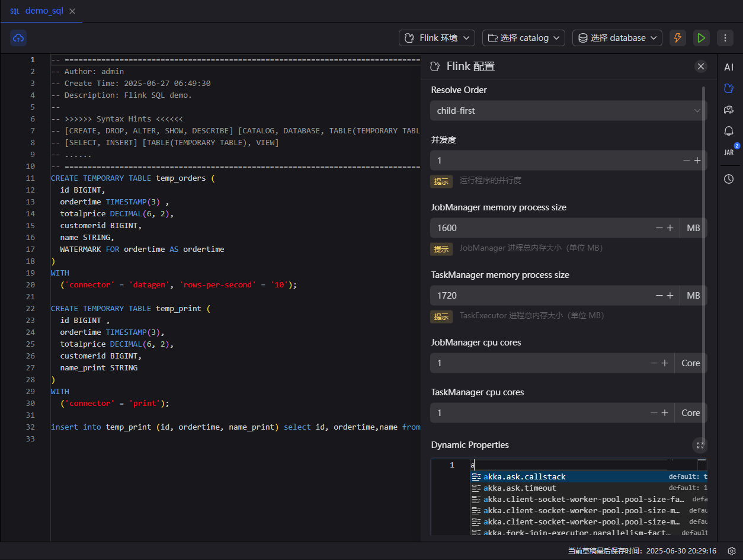
Task: Click 'name_print STRING' code line
Action: 99,368
